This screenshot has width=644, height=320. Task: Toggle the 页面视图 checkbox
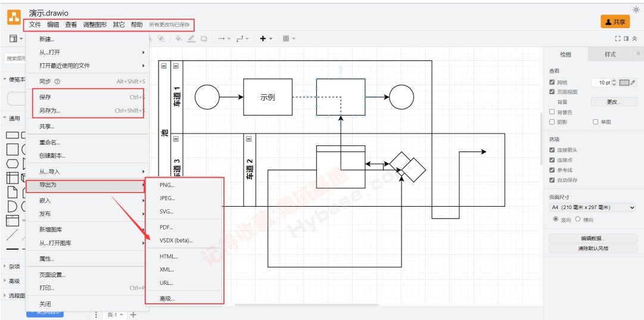click(552, 92)
